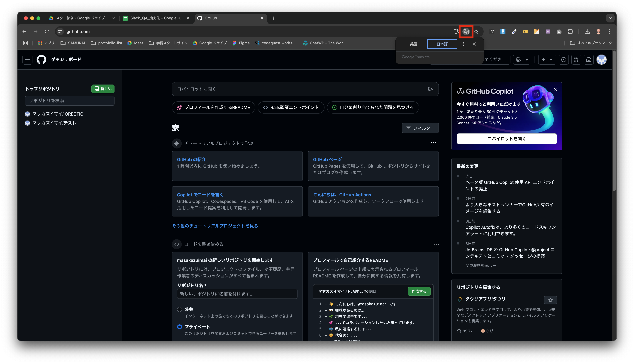Star the タウリアプリ/タウリ repository

click(551, 300)
